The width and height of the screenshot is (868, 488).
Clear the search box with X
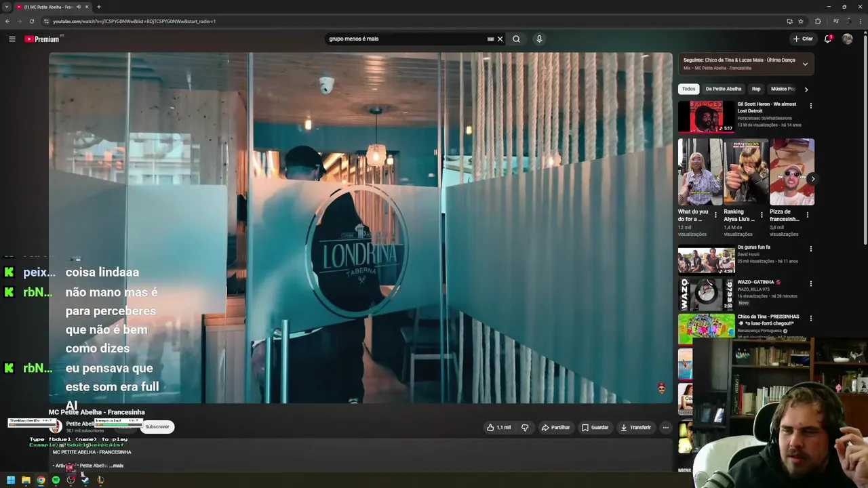pyautogui.click(x=500, y=39)
